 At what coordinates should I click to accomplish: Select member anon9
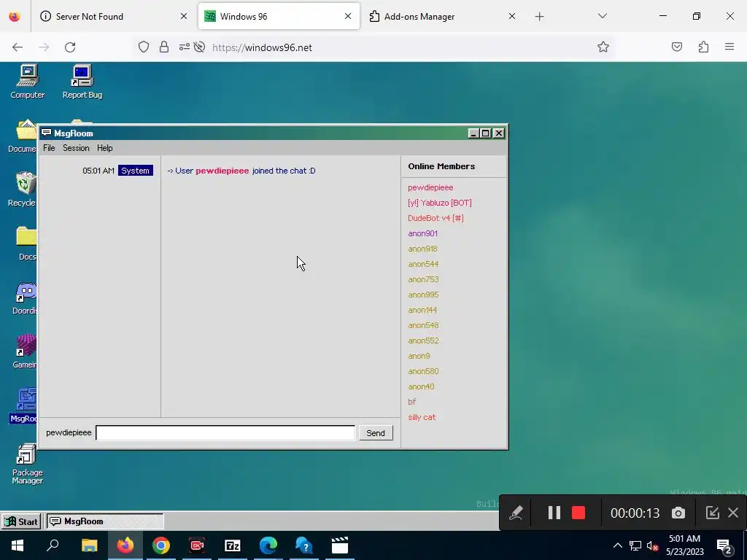click(x=419, y=356)
